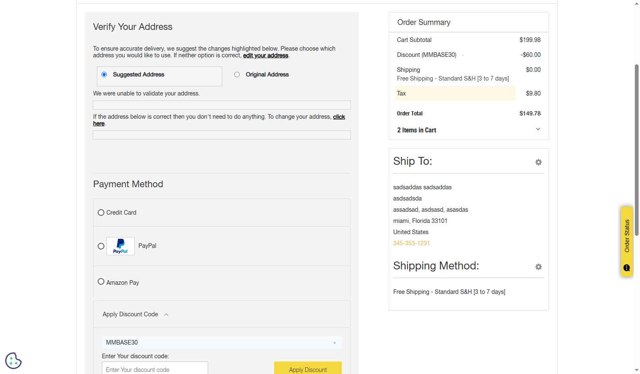Focus the discount code input field
This screenshot has height=374, width=640.
click(x=155, y=369)
